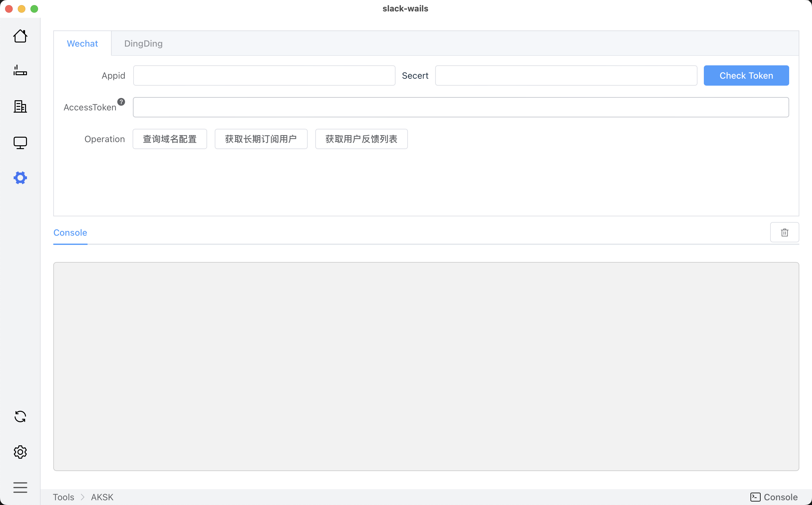The width and height of the screenshot is (812, 505).
Task: Open Settings via bottom gear icon
Action: click(20, 452)
